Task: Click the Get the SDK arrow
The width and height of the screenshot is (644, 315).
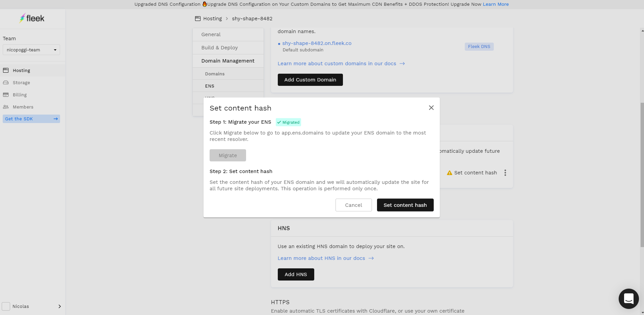Action: [x=56, y=119]
